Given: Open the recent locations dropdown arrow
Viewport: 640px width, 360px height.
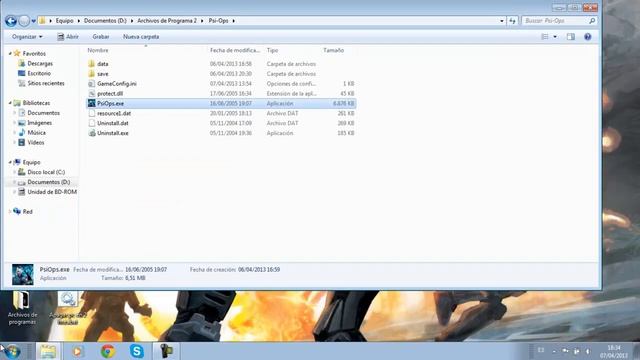Looking at the screenshot, I should click(x=33, y=21).
